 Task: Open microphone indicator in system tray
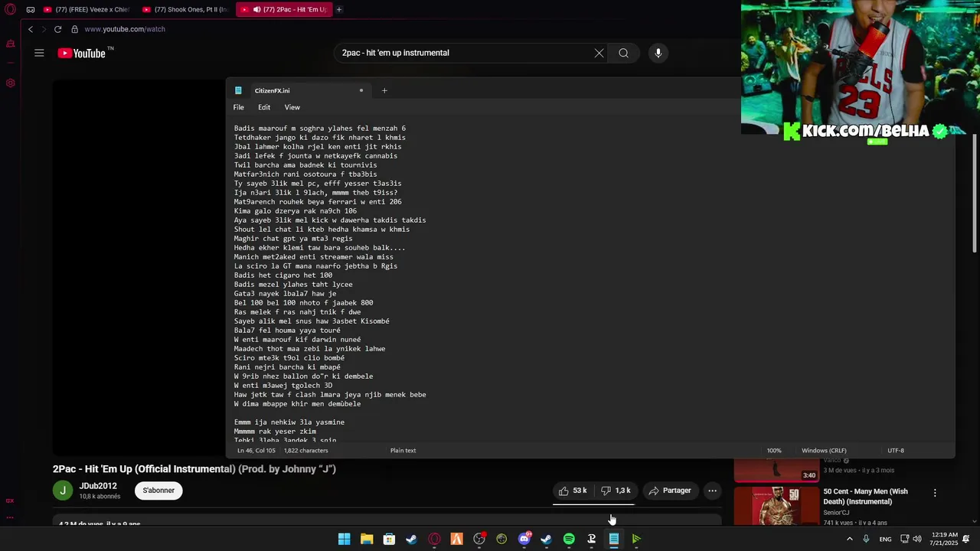[x=866, y=539]
